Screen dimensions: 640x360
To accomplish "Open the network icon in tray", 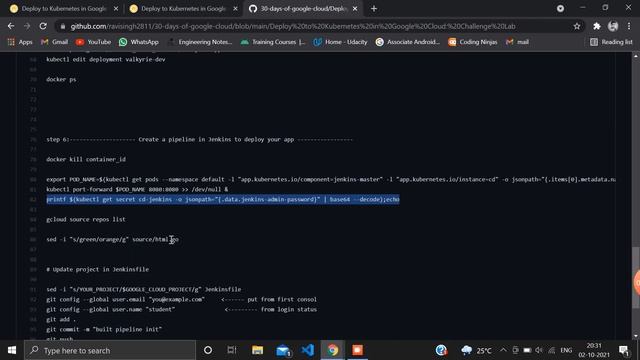I will click(x=552, y=350).
